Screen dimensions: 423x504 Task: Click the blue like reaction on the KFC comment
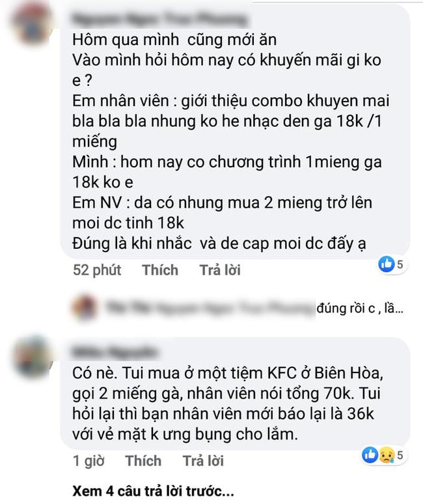(370, 455)
